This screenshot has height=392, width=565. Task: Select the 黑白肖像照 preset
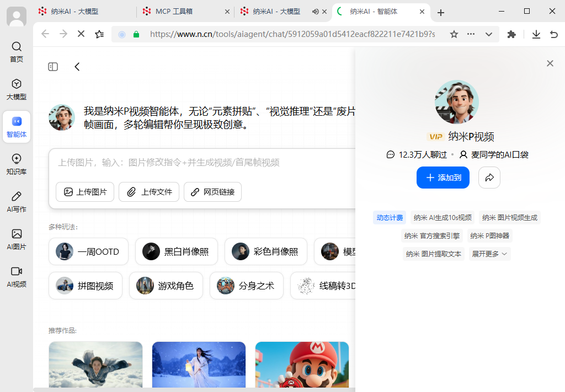click(x=177, y=251)
